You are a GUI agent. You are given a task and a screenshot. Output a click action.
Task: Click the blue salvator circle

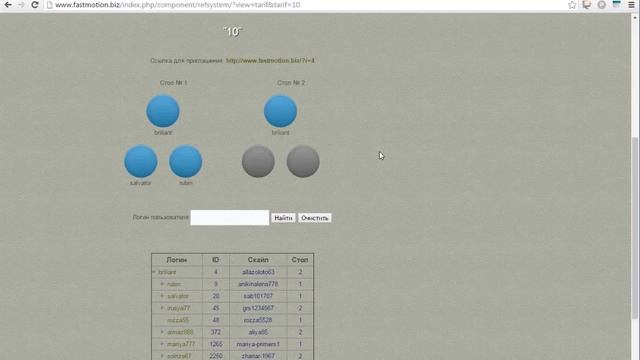tap(141, 161)
